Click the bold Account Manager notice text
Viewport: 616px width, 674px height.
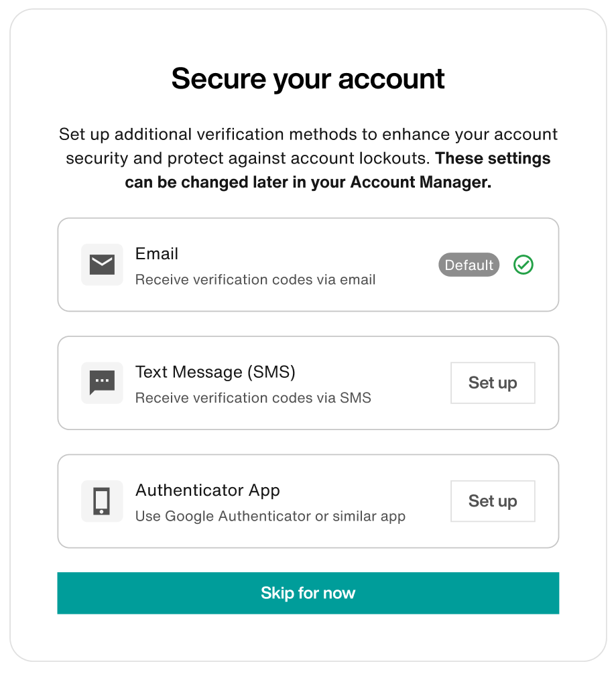(x=308, y=183)
